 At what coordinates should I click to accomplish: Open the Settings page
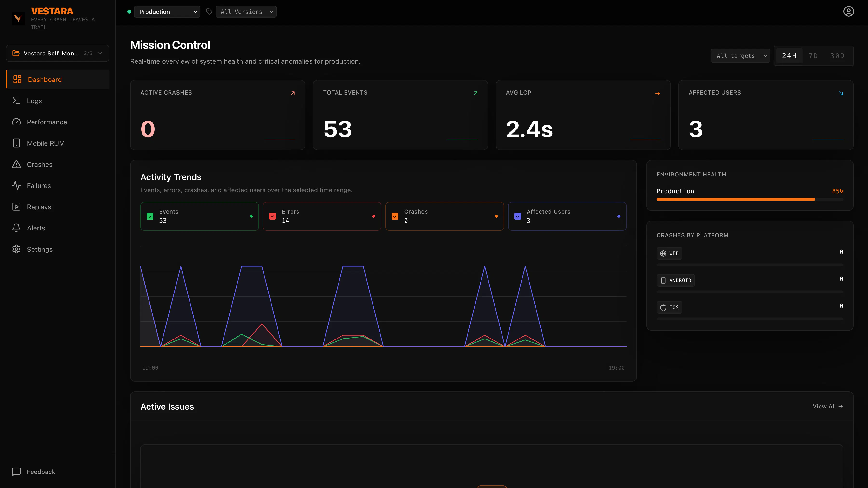point(58,249)
